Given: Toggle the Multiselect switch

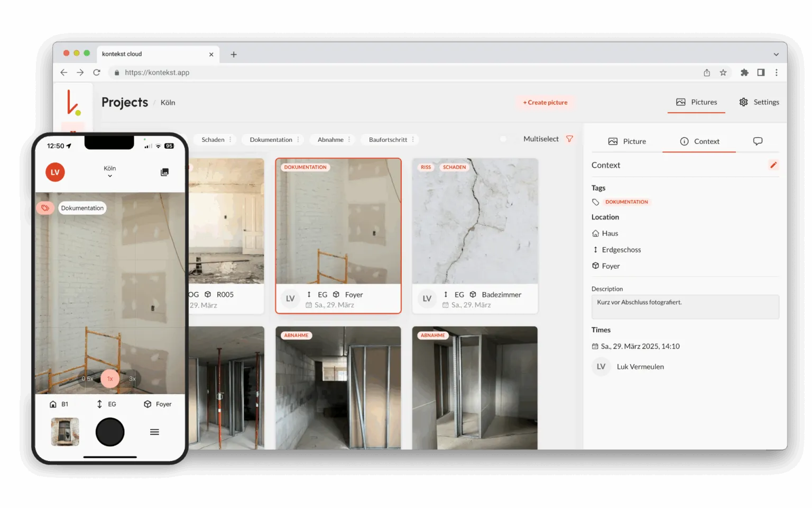Looking at the screenshot, I should point(503,139).
